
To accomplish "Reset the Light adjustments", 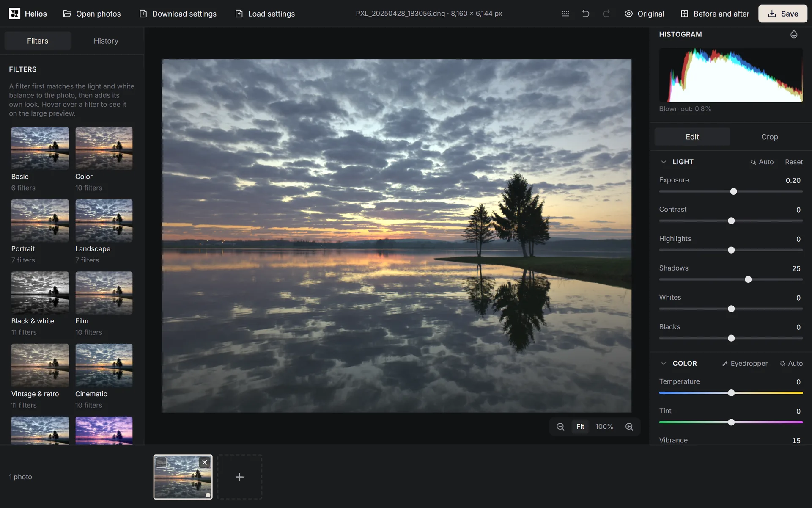I will click(794, 162).
